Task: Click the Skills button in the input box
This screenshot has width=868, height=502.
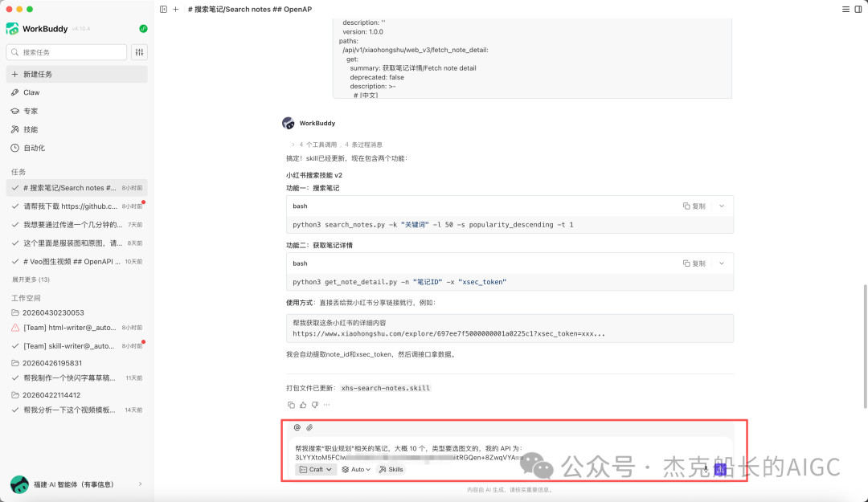Action: tap(391, 469)
